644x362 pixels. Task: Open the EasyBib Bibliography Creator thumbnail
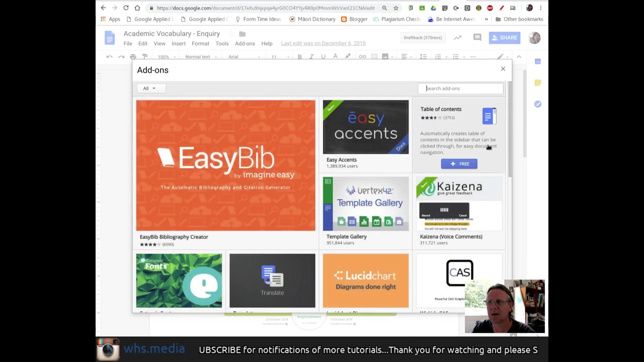[225, 165]
